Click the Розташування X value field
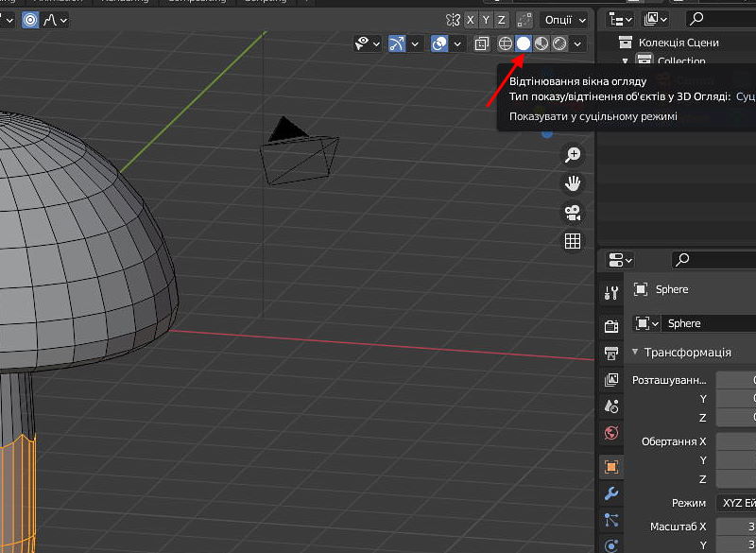756x553 pixels. (x=736, y=380)
